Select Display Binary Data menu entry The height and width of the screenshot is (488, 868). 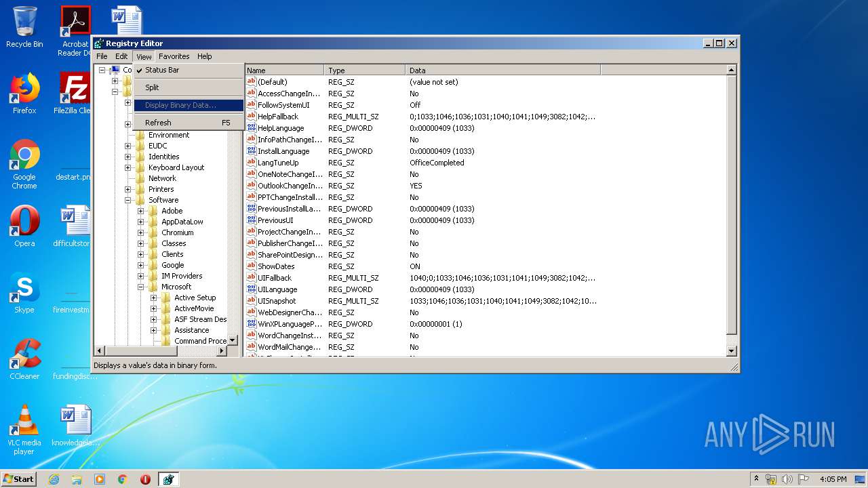tap(189, 105)
